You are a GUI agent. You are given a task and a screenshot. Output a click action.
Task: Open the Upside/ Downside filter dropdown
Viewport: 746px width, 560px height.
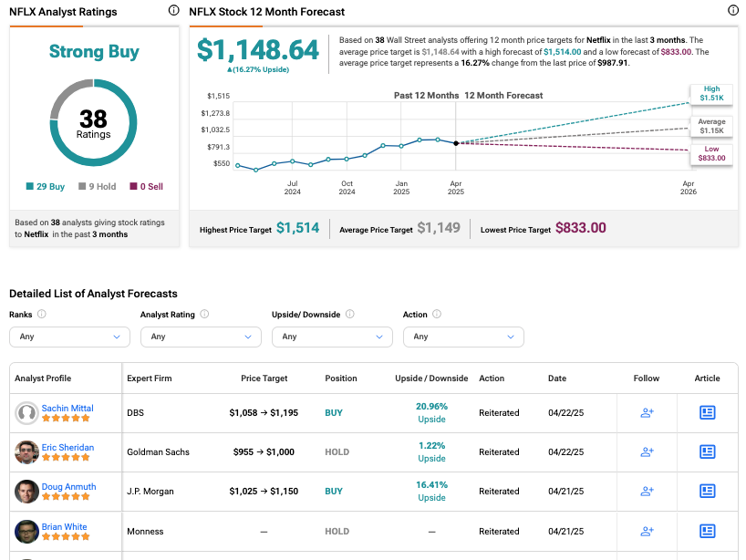[x=332, y=337]
